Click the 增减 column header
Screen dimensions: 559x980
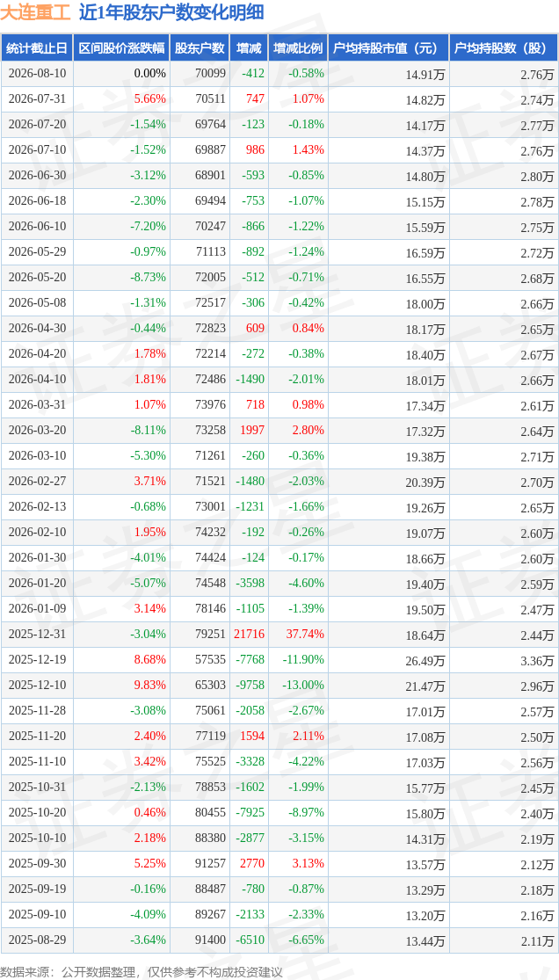point(249,48)
